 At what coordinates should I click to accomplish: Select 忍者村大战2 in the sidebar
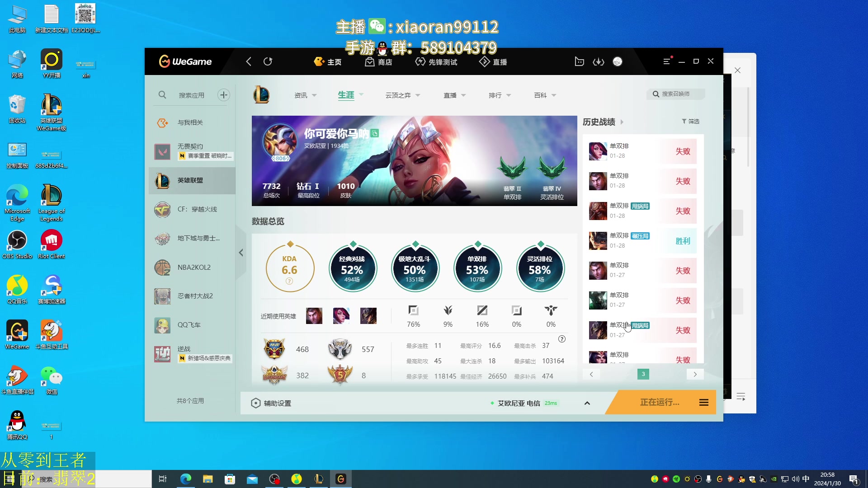click(192, 296)
